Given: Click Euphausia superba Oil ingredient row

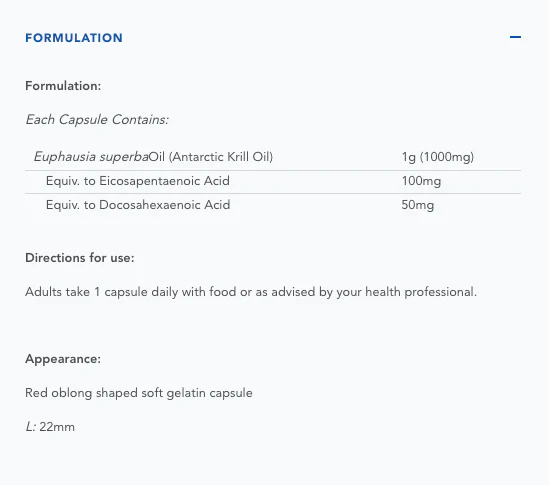Looking at the screenshot, I should (x=273, y=157).
